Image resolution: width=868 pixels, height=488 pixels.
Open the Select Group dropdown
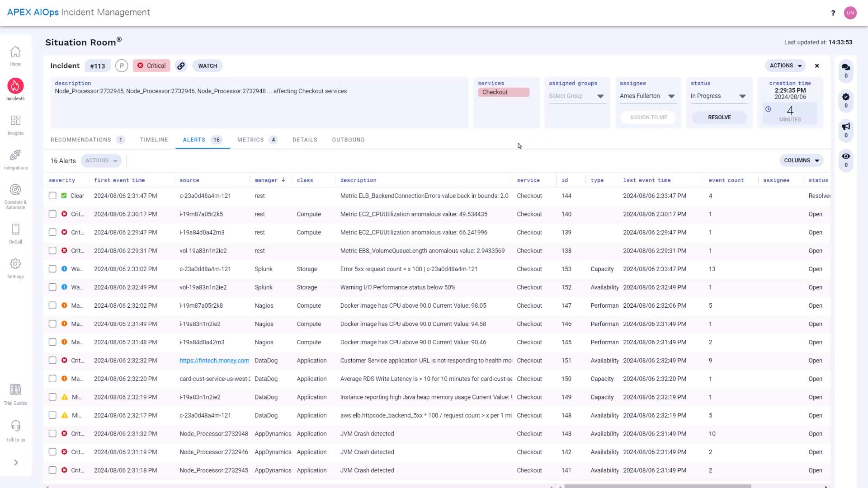click(x=576, y=96)
